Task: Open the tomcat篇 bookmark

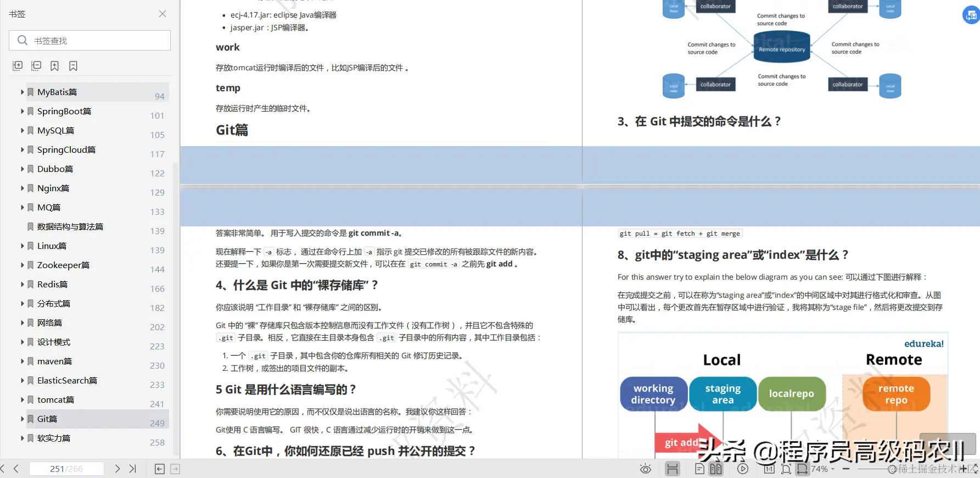Action: (55, 399)
